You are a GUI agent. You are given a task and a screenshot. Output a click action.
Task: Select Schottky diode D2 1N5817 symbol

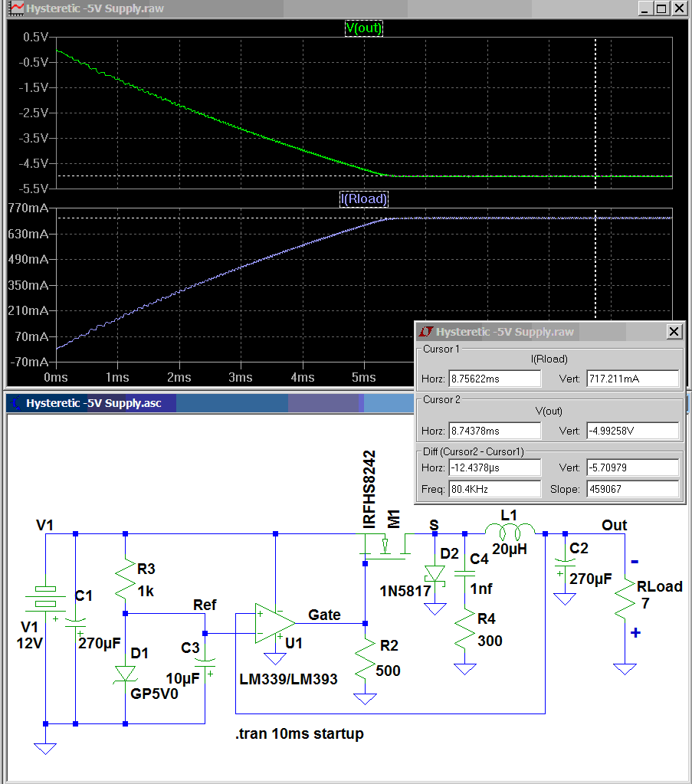tap(435, 574)
